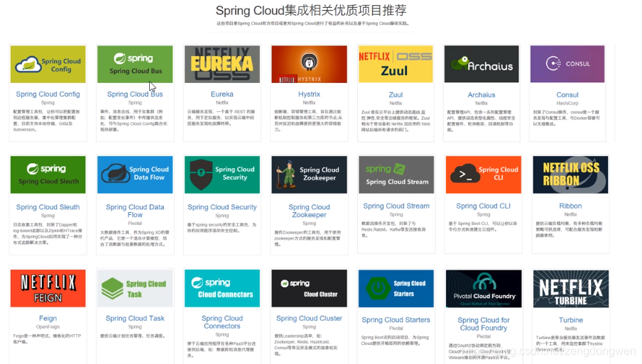Open the Hystrix title link
The height and width of the screenshot is (364, 642).
309,94
